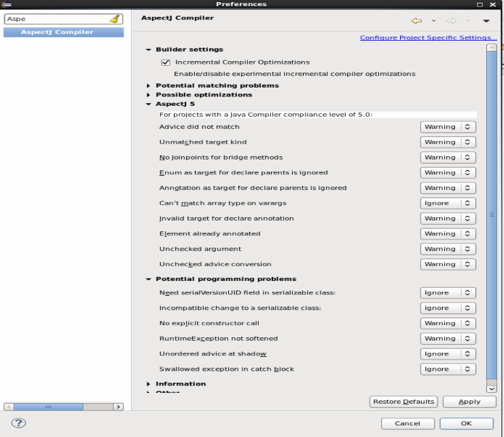Screen dimensions: 504x437
Task: Toggle Incremental Compiler Optimizations checkbox
Action: [x=166, y=62]
